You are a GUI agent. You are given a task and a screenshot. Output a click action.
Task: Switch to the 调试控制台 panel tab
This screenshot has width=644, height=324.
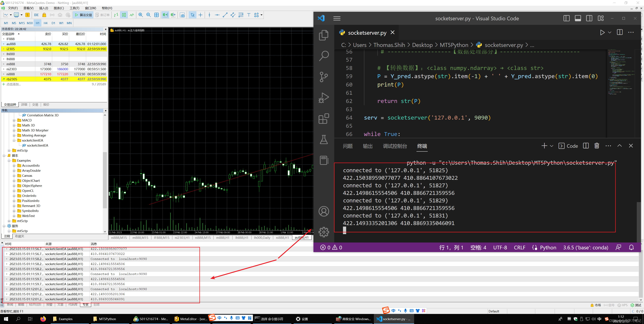[395, 146]
